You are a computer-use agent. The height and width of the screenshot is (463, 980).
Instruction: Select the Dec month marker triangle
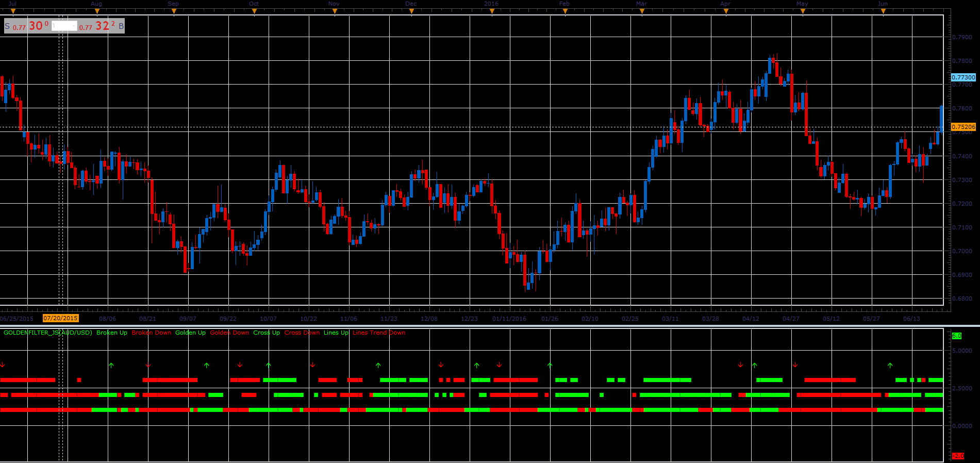[x=411, y=11]
